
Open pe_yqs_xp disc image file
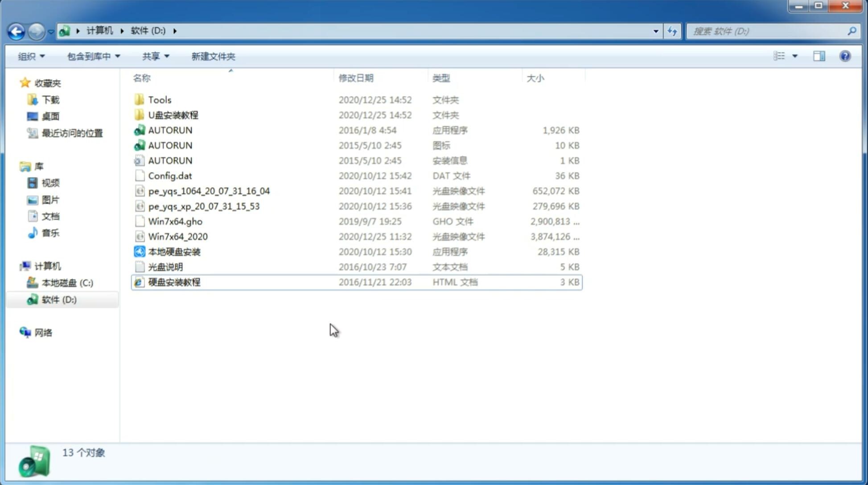[204, 206]
